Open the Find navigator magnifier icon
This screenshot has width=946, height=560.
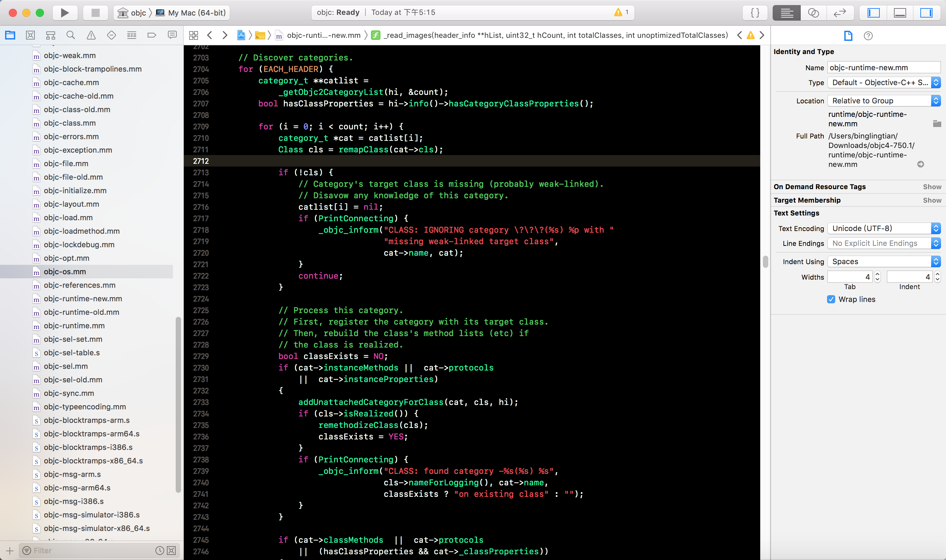71,35
